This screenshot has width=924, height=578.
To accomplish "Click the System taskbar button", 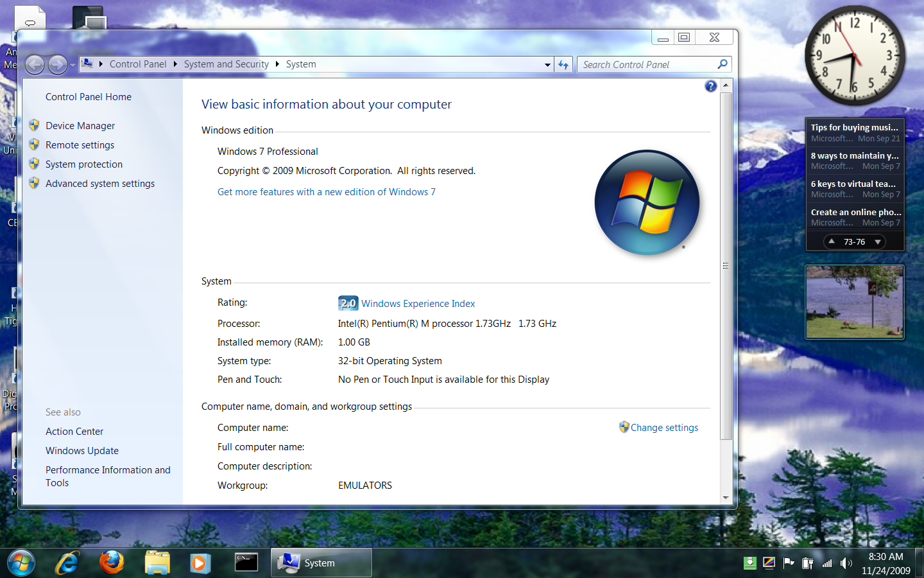I will pos(321,563).
